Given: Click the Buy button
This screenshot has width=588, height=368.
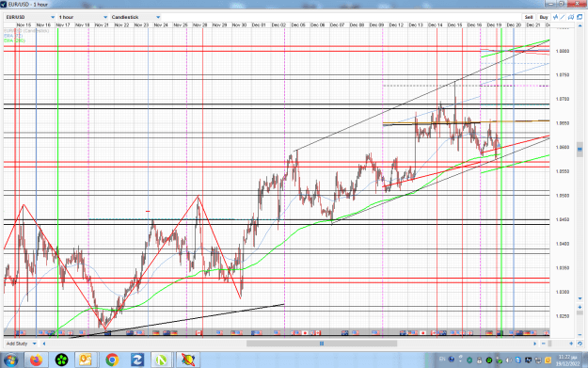Looking at the screenshot, I should tap(544, 17).
